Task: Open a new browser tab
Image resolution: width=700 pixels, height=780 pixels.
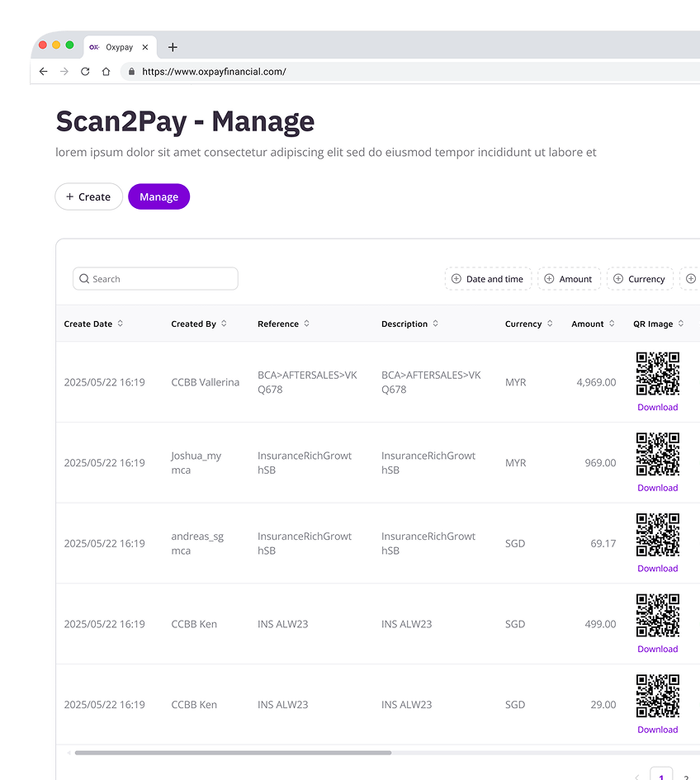Action: click(173, 47)
